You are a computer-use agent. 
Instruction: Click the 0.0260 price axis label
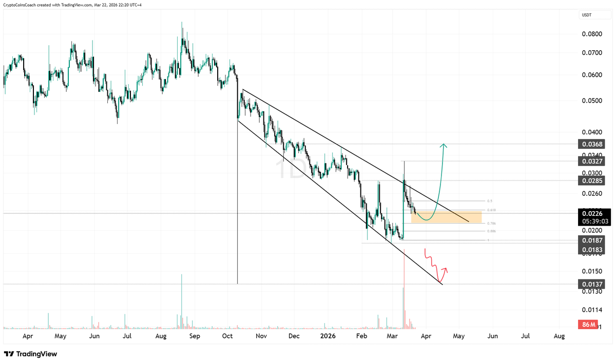tap(591, 194)
